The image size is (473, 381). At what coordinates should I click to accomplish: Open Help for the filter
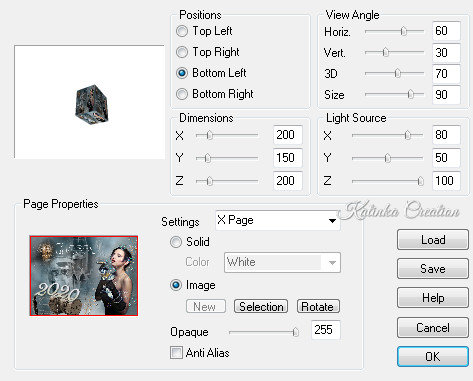click(x=433, y=298)
